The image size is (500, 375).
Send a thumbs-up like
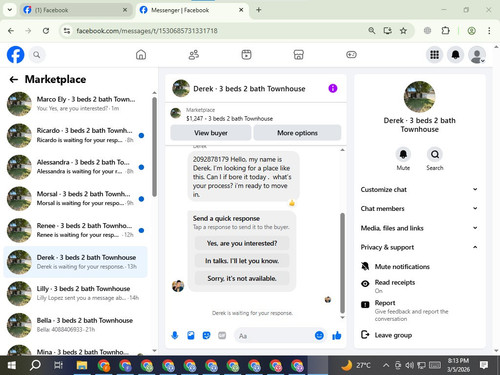pyautogui.click(x=337, y=335)
